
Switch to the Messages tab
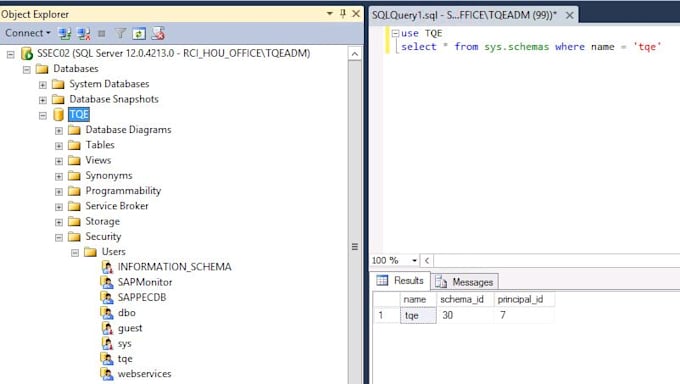[x=464, y=282]
